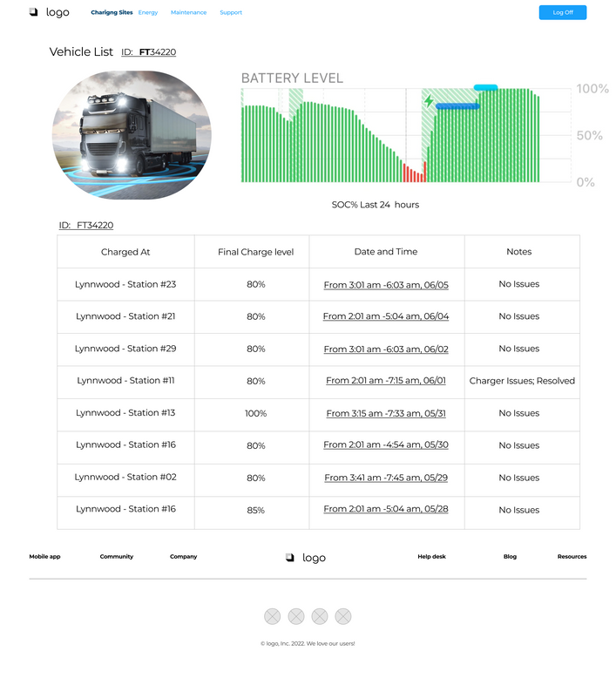The height and width of the screenshot is (692, 616).
Task: Click the ID: FT34220 link above the table
Action: pos(86,225)
